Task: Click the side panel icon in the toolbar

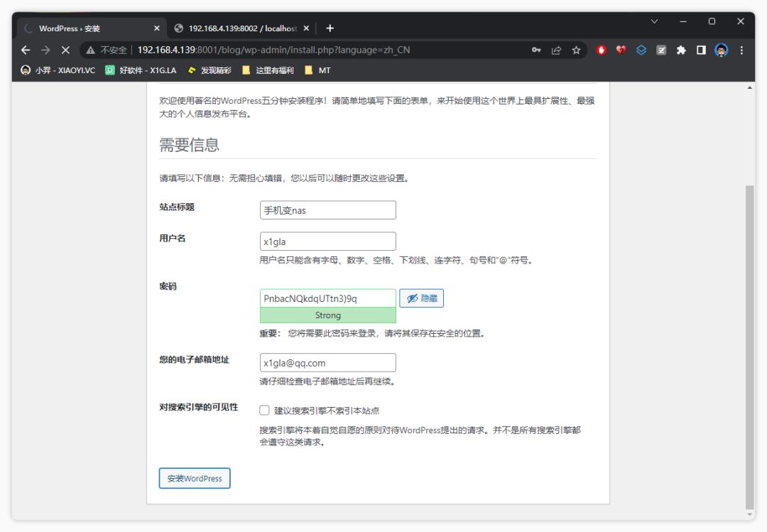Action: [700, 50]
